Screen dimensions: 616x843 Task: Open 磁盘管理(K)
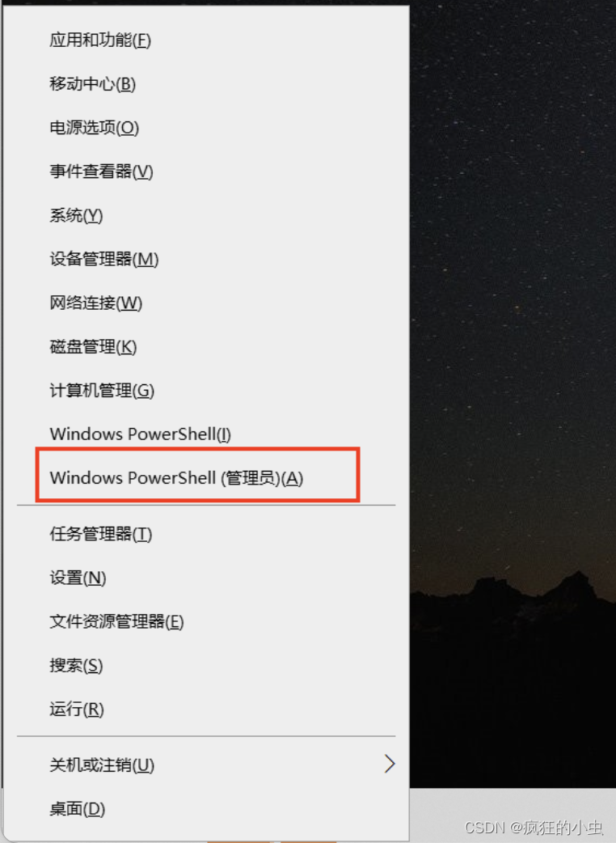[206, 347]
